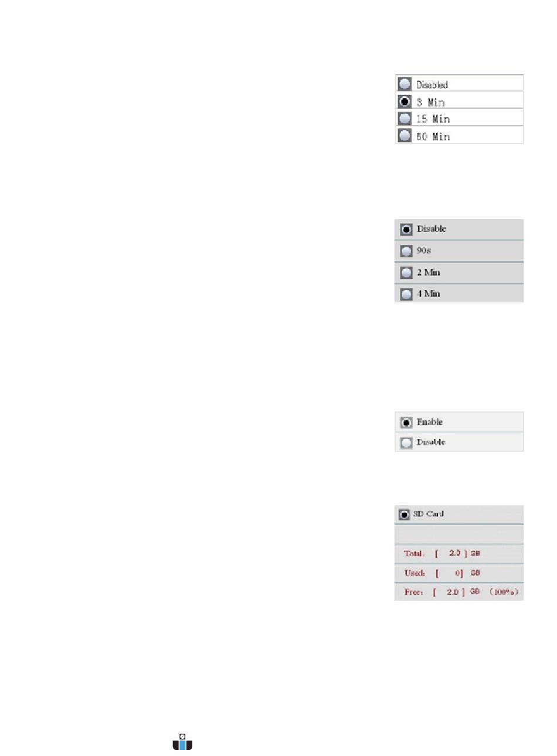Select the Disabled radio option
The height and width of the screenshot is (756, 557).
coord(405,84)
